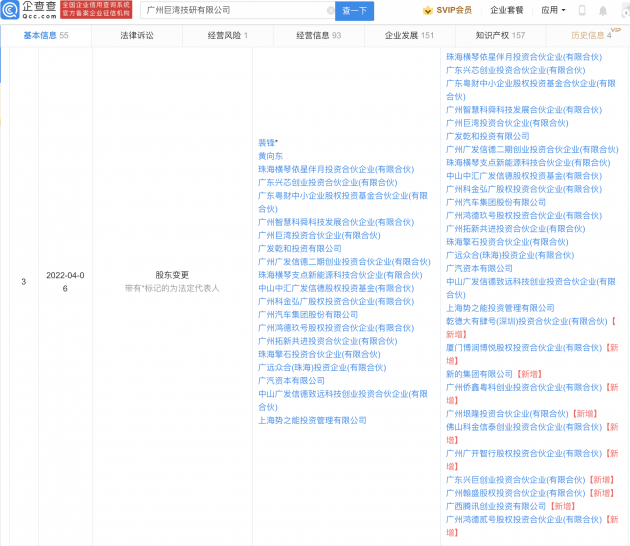This screenshot has width=630, height=546.
Task: Open 广西腾讯创业投资有限公司 link
Action: click(497, 506)
